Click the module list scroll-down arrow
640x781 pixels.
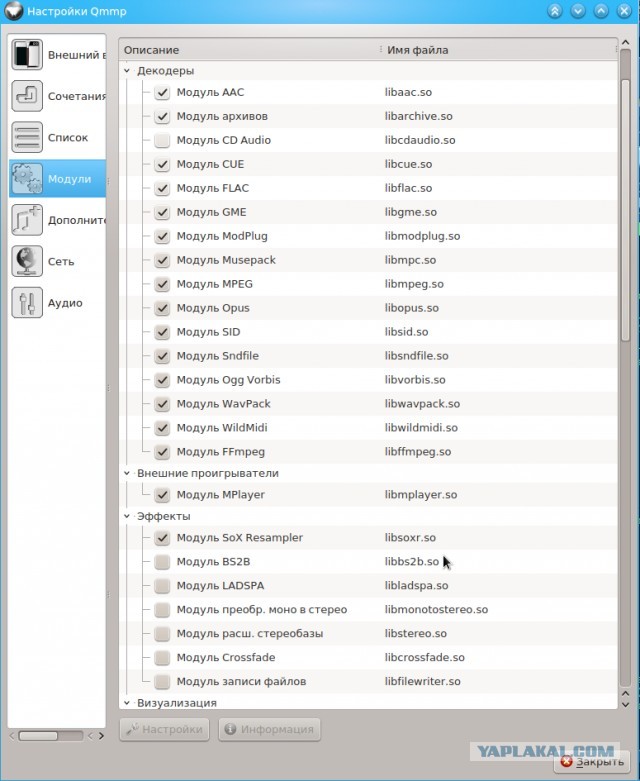(626, 705)
